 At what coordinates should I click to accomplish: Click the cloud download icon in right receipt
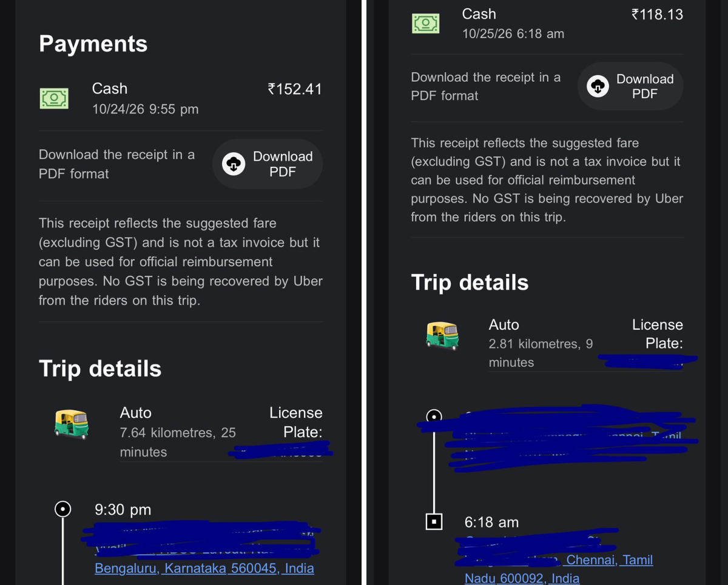tap(598, 86)
